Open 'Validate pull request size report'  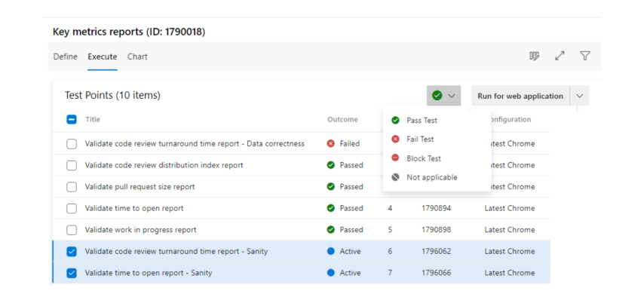[140, 187]
